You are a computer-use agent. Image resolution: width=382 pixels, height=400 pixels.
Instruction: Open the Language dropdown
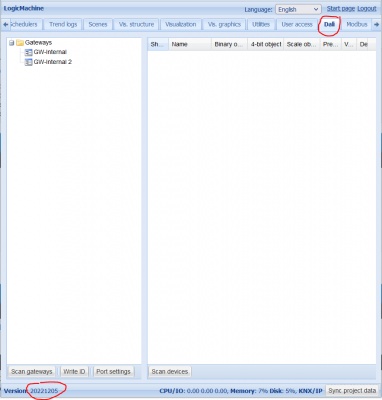click(x=298, y=9)
